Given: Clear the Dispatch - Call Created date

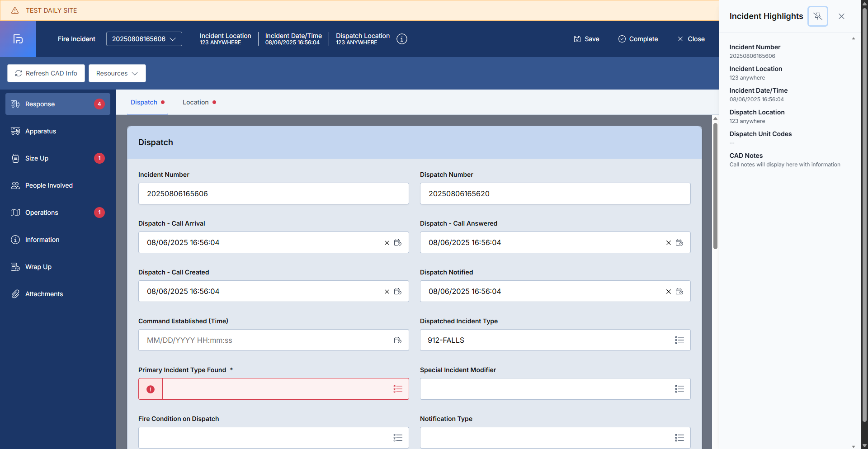Looking at the screenshot, I should point(387,292).
